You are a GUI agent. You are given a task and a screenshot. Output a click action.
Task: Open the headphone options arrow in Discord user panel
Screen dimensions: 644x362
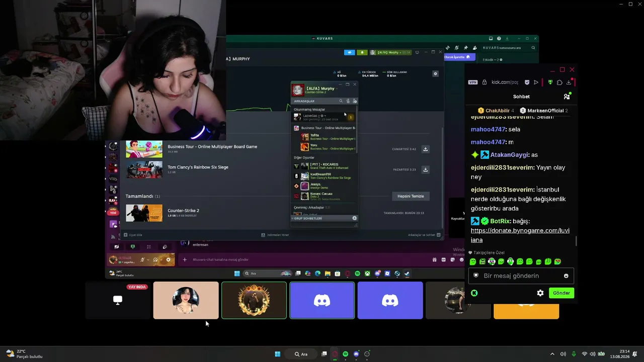161,260
